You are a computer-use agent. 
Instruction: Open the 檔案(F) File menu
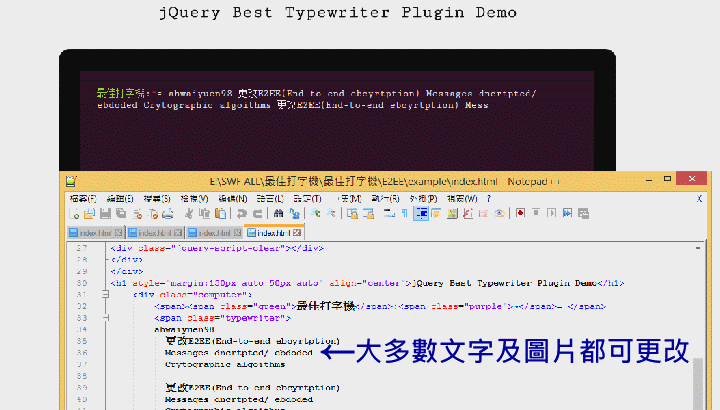83,199
